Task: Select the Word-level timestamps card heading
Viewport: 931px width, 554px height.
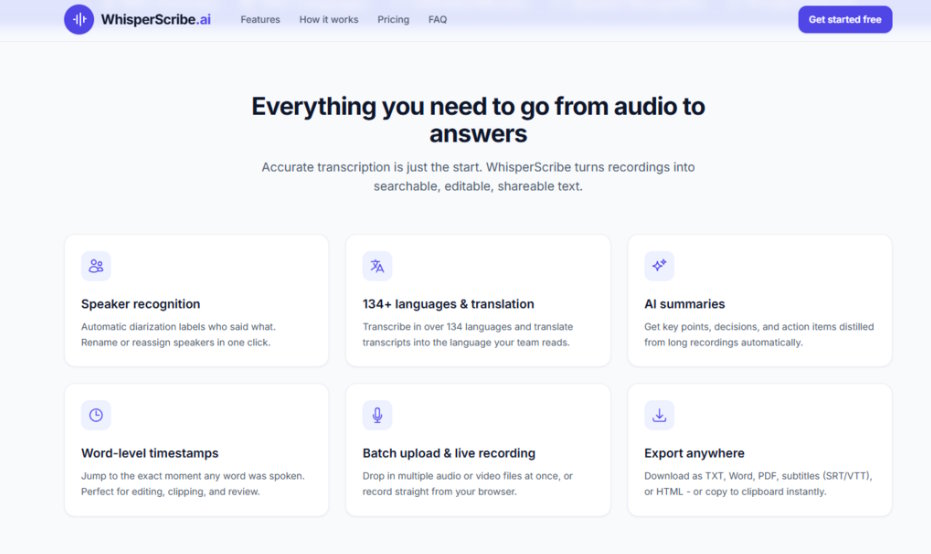Action: (x=150, y=453)
